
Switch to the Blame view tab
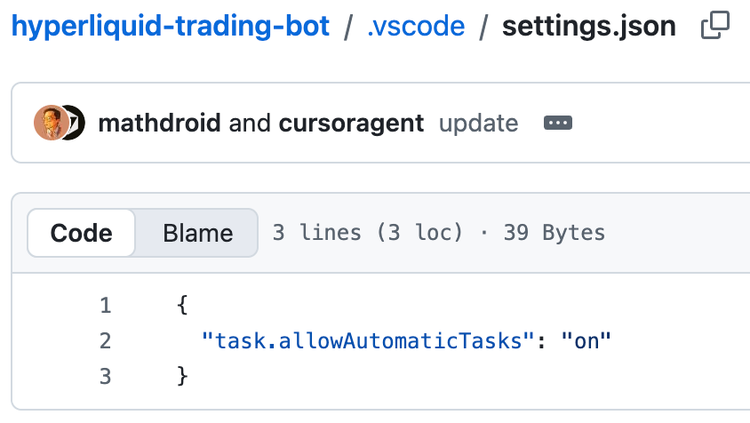[198, 233]
